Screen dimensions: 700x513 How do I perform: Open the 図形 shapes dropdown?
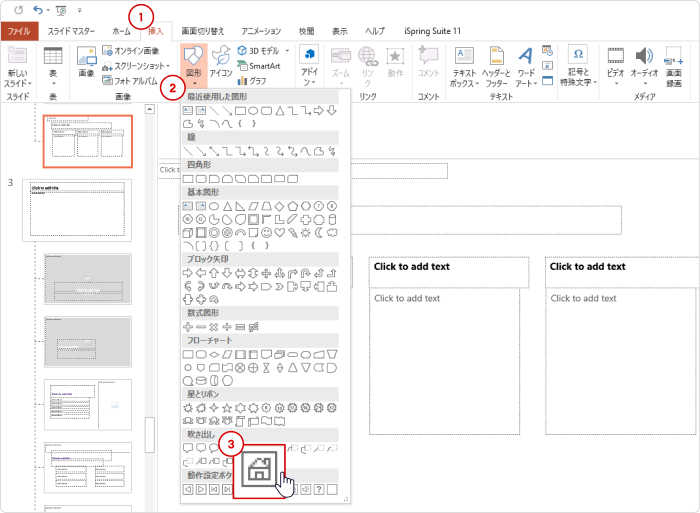[x=194, y=66]
